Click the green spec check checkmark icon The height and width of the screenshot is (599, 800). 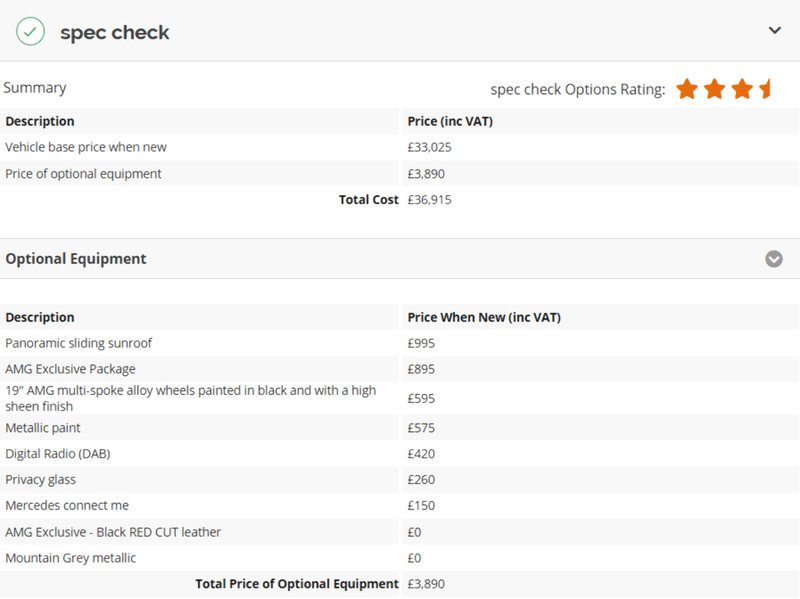click(30, 32)
